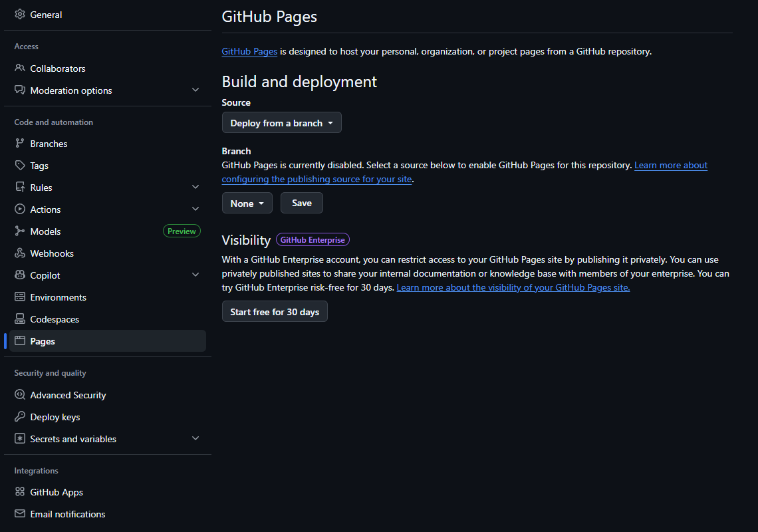The width and height of the screenshot is (758, 532).
Task: Open the Deploy from a branch dropdown
Action: tap(281, 123)
